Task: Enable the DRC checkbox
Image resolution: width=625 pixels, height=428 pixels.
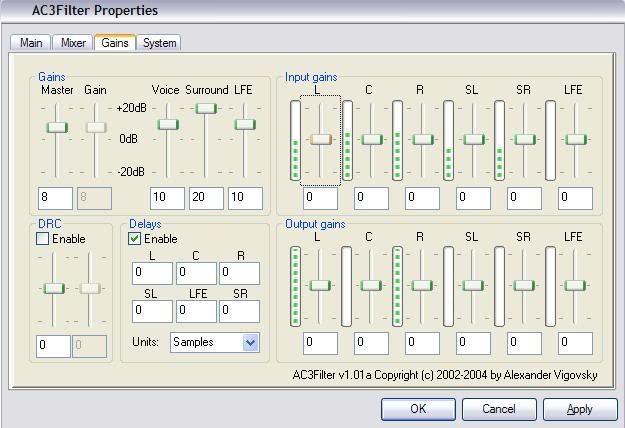Action: coord(43,239)
